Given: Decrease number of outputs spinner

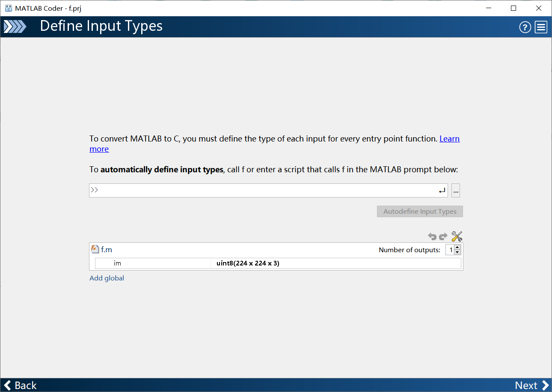Looking at the screenshot, I should [457, 252].
